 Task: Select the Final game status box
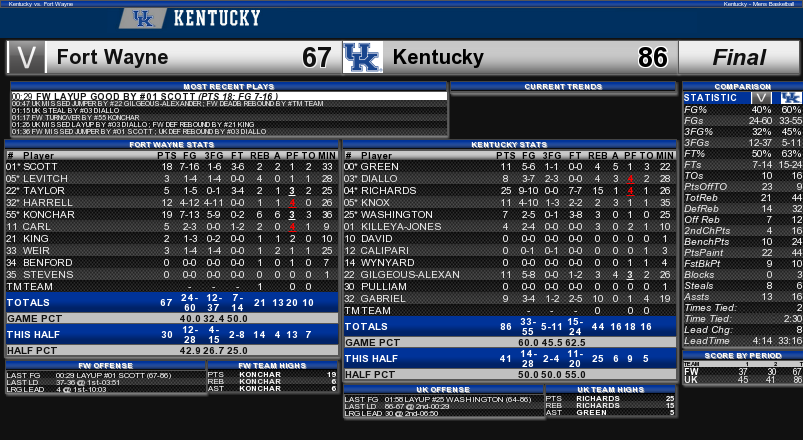(x=739, y=57)
